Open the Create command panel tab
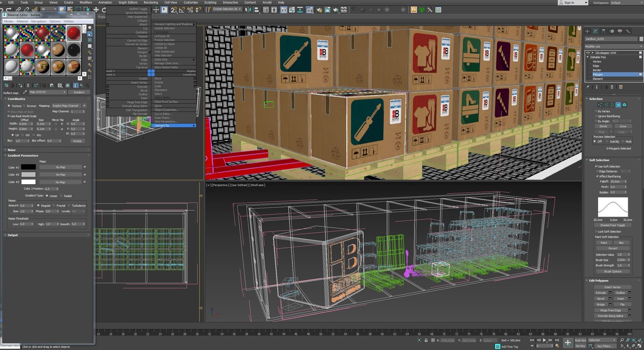The image size is (644, 350). tap(587, 31)
